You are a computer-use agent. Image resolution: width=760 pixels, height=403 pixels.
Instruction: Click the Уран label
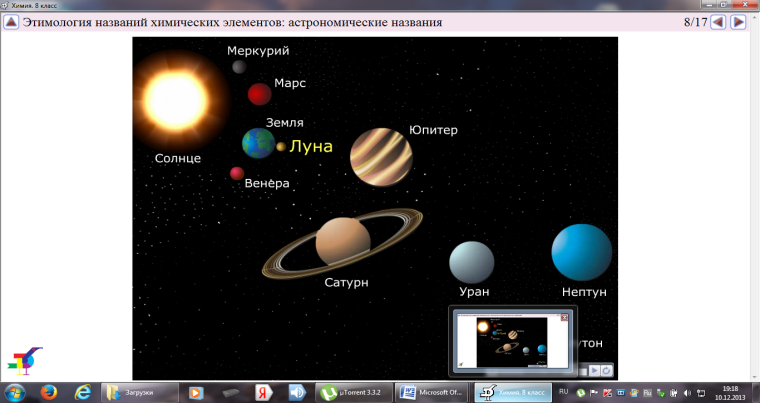[x=474, y=292]
